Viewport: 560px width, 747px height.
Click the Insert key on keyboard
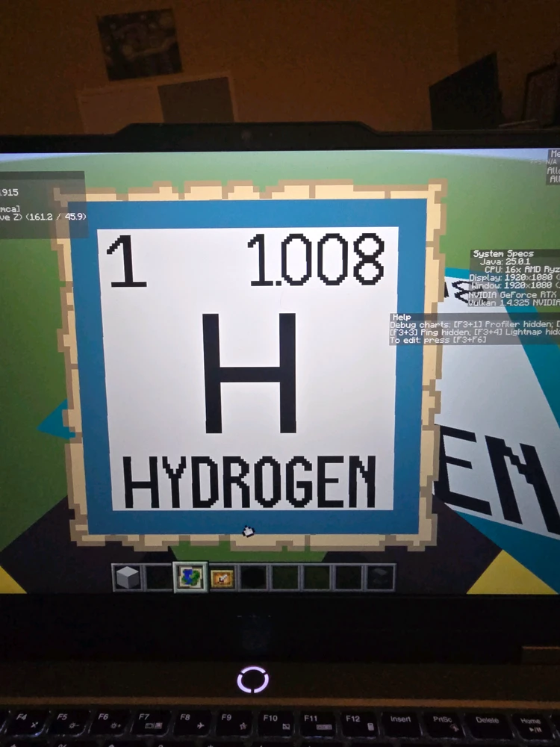pos(402,724)
